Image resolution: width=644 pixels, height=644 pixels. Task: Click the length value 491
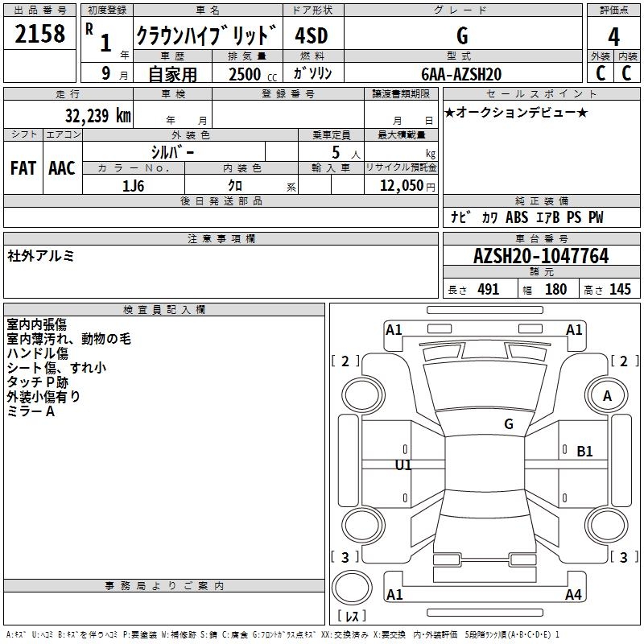489,290
